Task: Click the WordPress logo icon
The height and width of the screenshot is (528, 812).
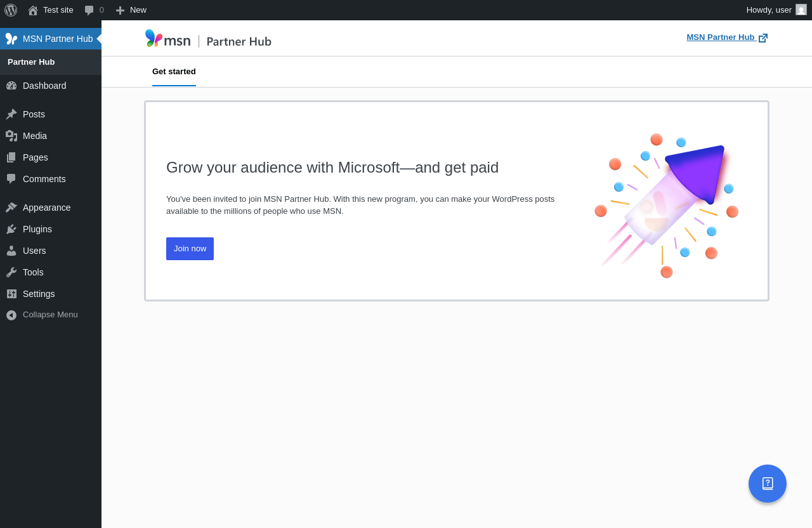Action: pyautogui.click(x=11, y=10)
